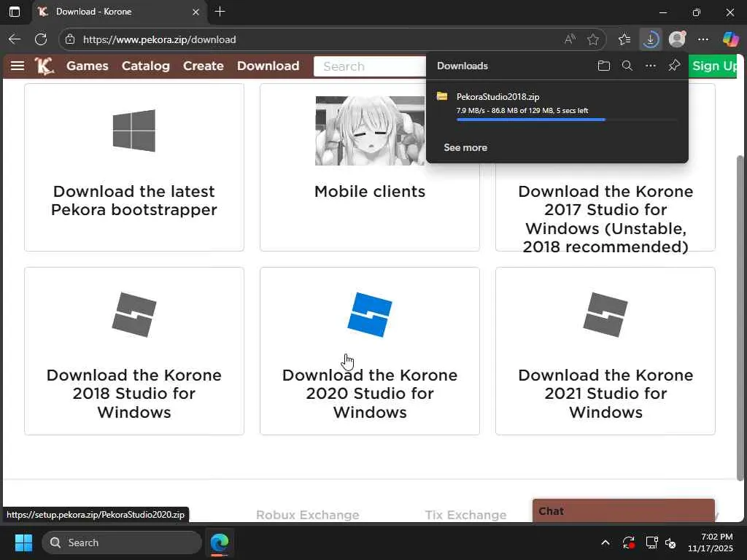Add this page to favorites star
Image resolution: width=747 pixels, height=560 pixels.
(x=592, y=39)
